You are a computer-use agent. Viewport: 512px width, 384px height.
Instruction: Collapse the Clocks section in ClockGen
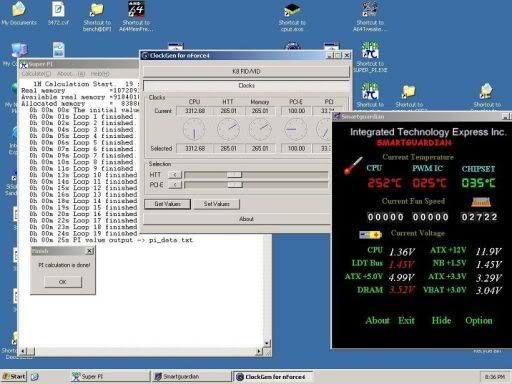246,86
